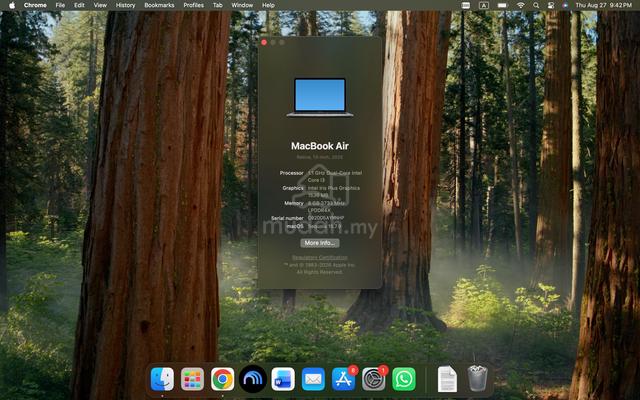This screenshot has width=640, height=400.
Task: Open the Profiles menu
Action: click(x=193, y=5)
